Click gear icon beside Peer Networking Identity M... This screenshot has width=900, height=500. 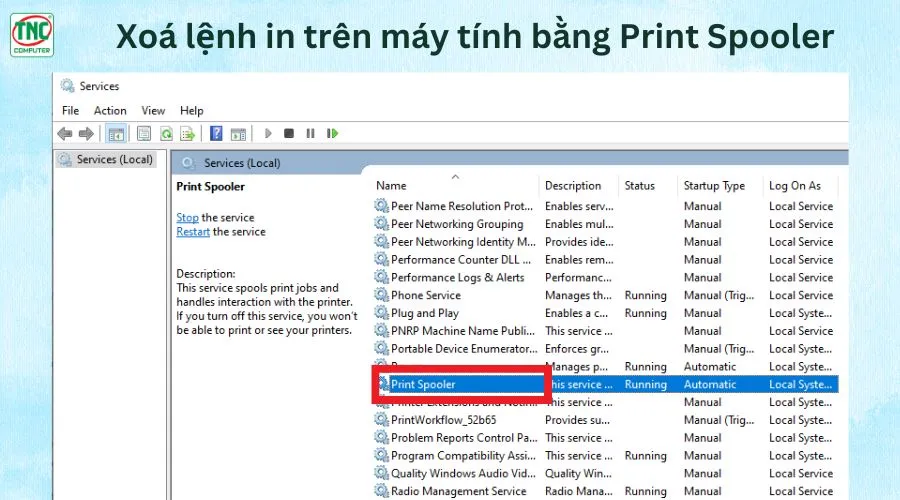pos(381,241)
